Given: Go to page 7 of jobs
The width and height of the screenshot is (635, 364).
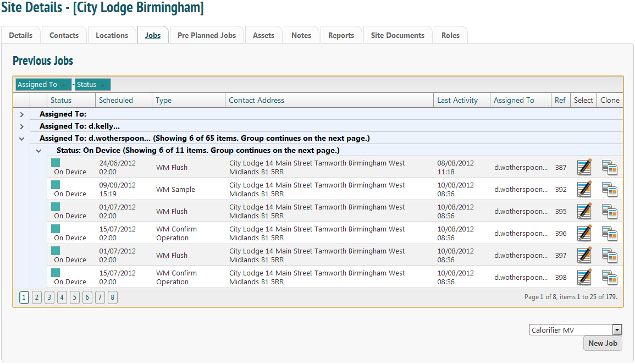Looking at the screenshot, I should tap(100, 297).
